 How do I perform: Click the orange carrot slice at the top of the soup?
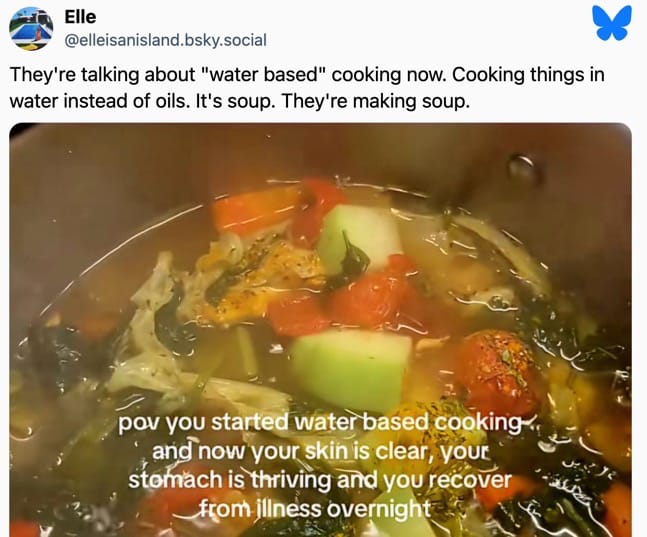[x=255, y=210]
